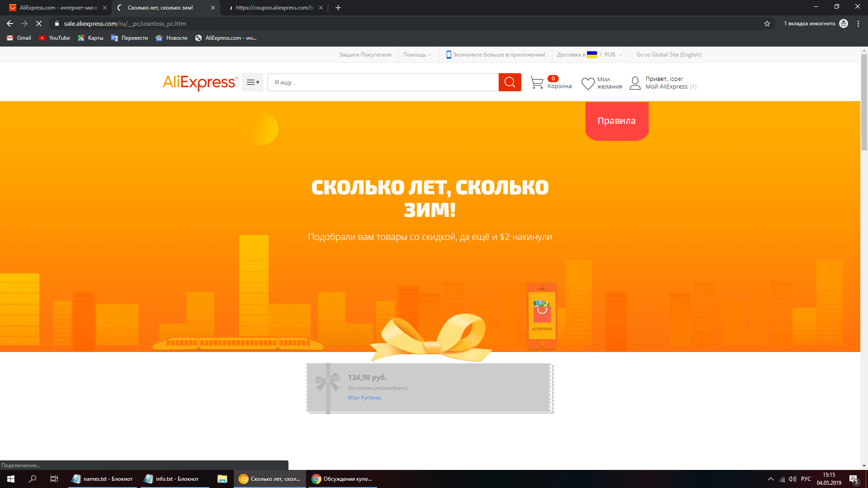This screenshot has width=868, height=488.
Task: Open the Мой AliExpress account link
Action: coord(666,87)
